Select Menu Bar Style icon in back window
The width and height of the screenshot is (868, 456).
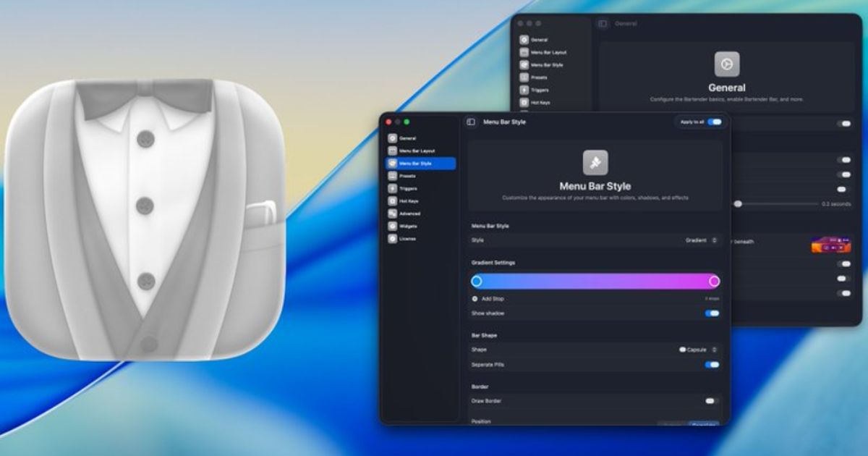tap(524, 64)
